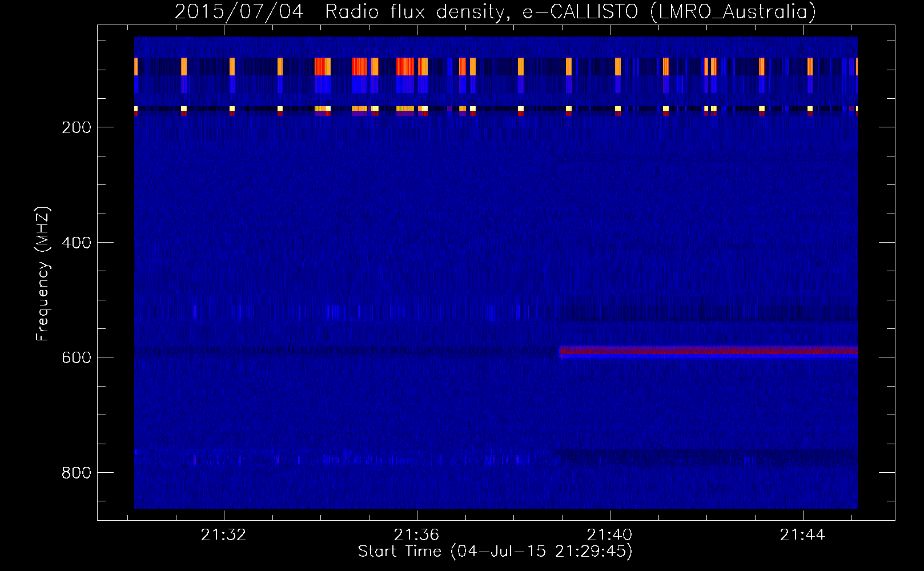Viewport: 924px width, 571px height.
Task: Click the 21:44 time tick label
Action: (x=803, y=534)
